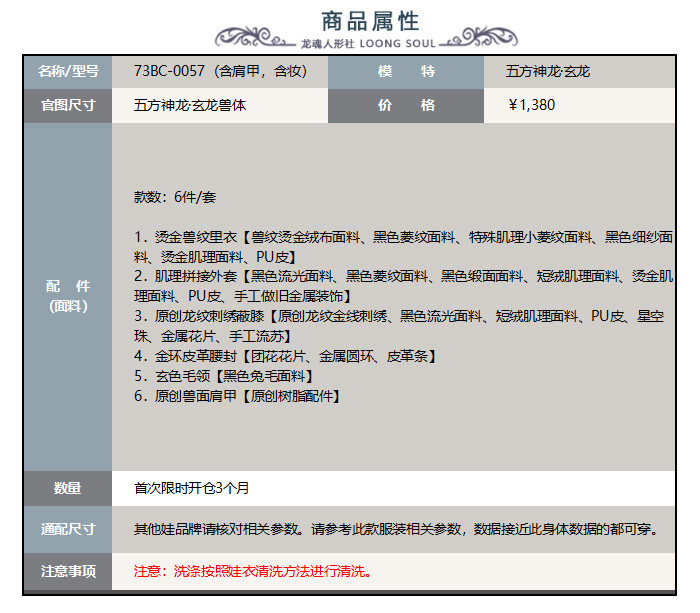This screenshot has width=700, height=613.
Task: Select the 价格 label cell
Action: pyautogui.click(x=406, y=105)
